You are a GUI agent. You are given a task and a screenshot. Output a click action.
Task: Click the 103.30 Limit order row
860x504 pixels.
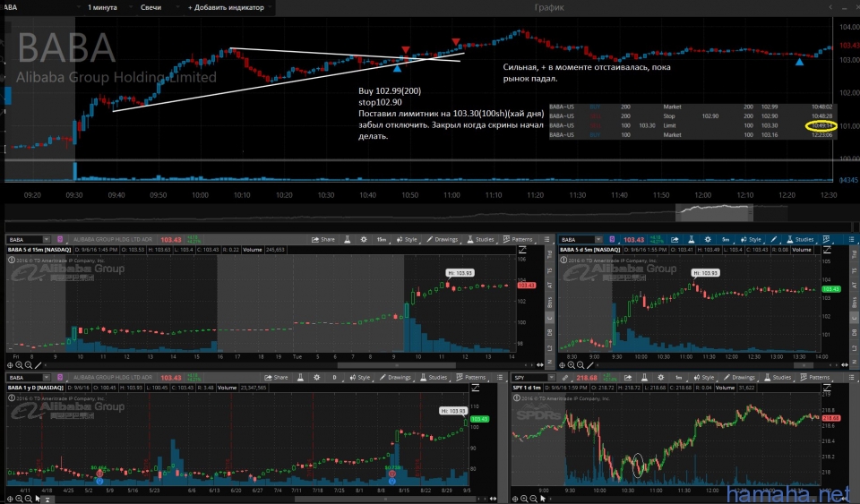(691, 125)
